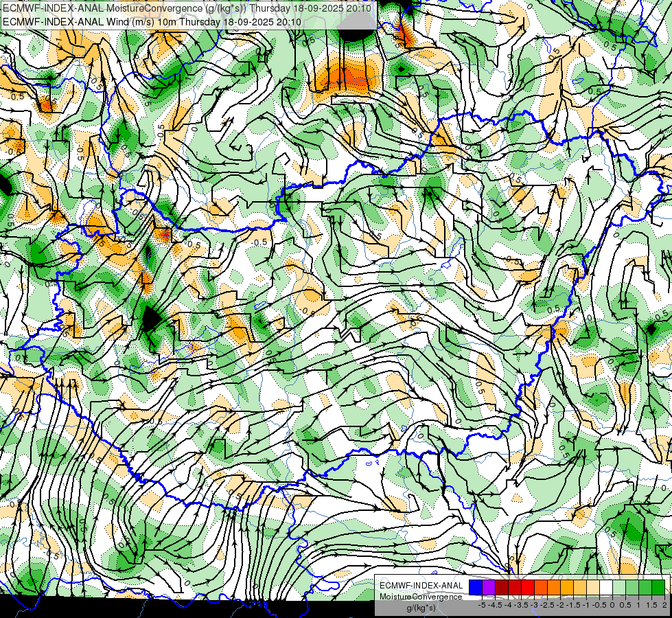Viewport: 672px width, 618px height.
Task: Click the 'g/(kg*s)' unit label in legend
Action: coord(421,608)
